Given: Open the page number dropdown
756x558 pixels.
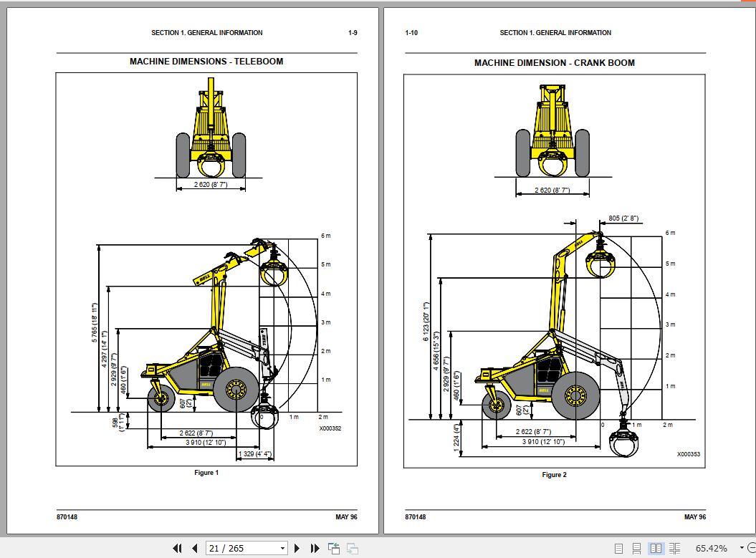Looking at the screenshot, I should (282, 547).
